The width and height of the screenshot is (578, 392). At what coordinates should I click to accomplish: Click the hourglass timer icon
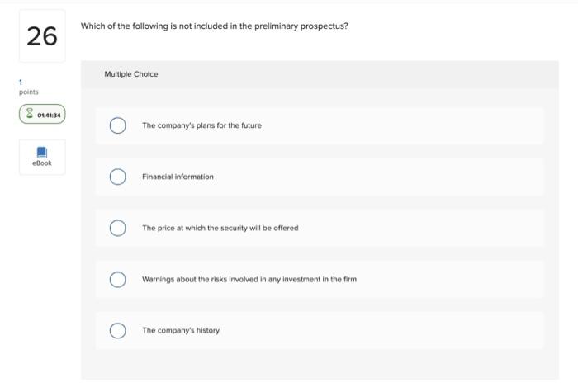click(x=30, y=115)
